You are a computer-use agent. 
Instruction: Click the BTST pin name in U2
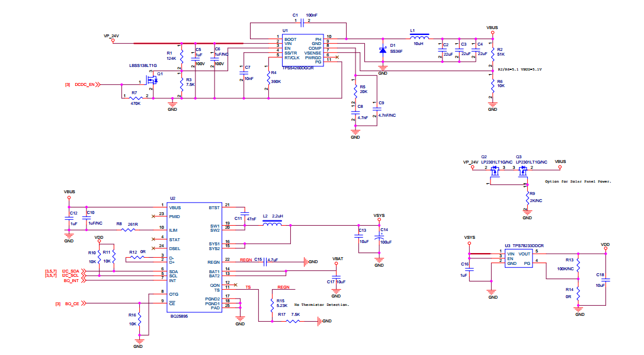[214, 208]
